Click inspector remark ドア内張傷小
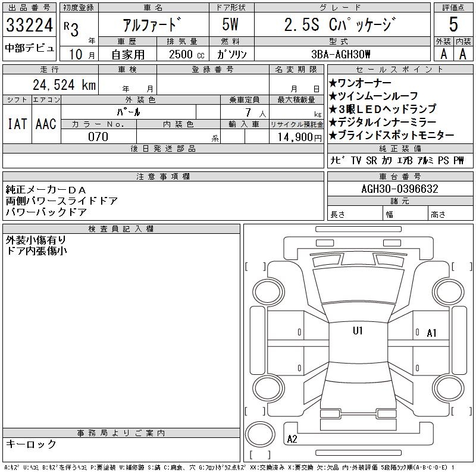The height and width of the screenshot is (476, 476). click(36, 250)
